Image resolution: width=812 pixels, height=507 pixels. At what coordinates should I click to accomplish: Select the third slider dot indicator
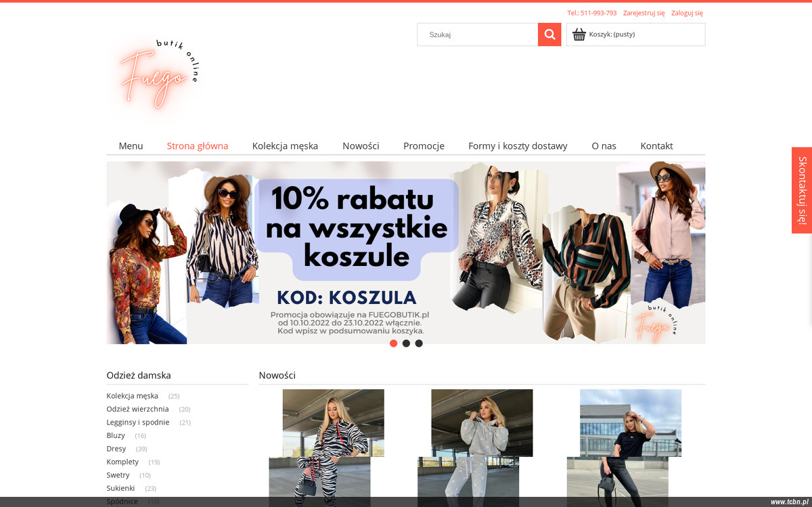point(419,343)
